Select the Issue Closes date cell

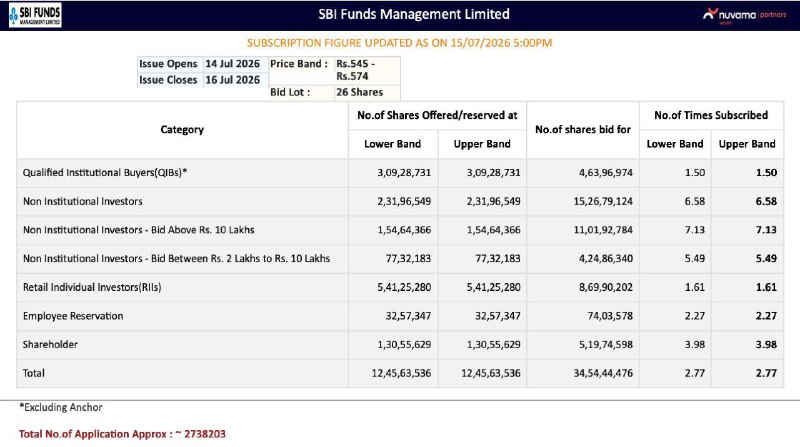pyautogui.click(x=235, y=80)
